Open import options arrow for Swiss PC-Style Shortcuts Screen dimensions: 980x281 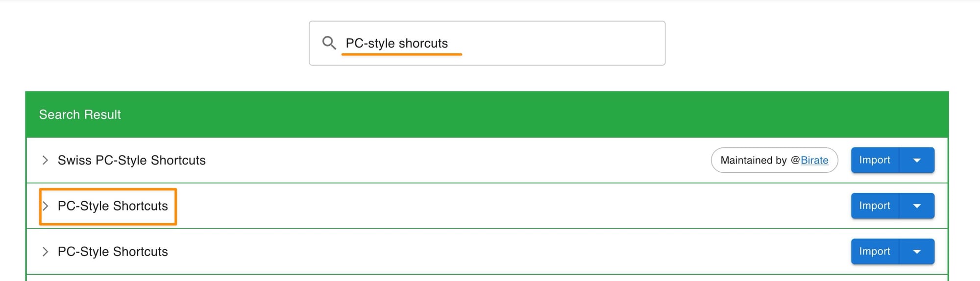tap(917, 160)
